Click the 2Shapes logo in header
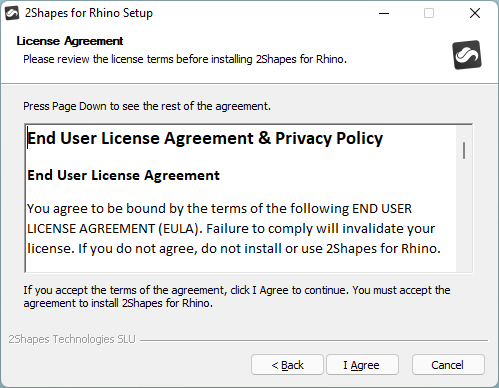 [467, 55]
